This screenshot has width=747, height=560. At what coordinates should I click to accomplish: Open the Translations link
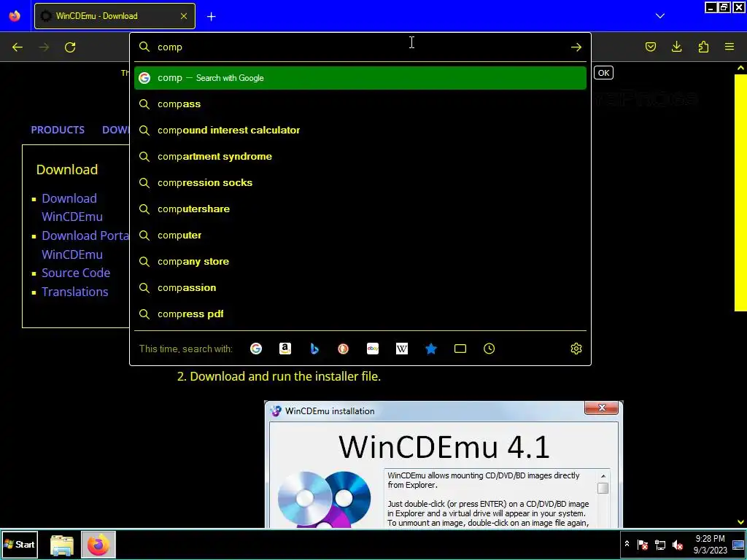coord(75,292)
